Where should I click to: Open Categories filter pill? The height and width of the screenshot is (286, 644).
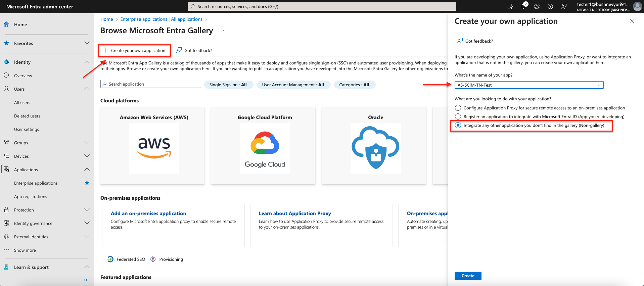355,85
